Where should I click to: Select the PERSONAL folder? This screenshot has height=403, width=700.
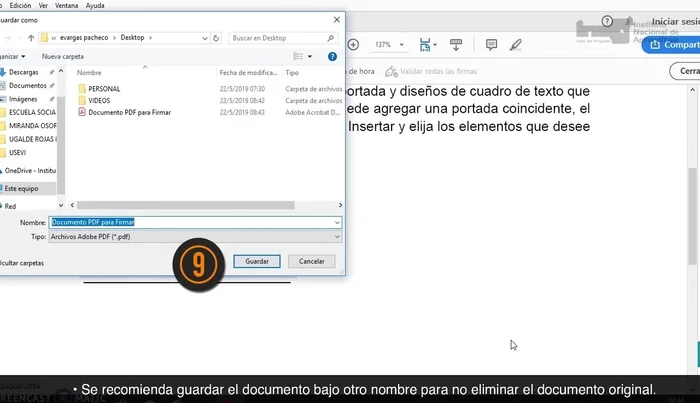click(104, 88)
